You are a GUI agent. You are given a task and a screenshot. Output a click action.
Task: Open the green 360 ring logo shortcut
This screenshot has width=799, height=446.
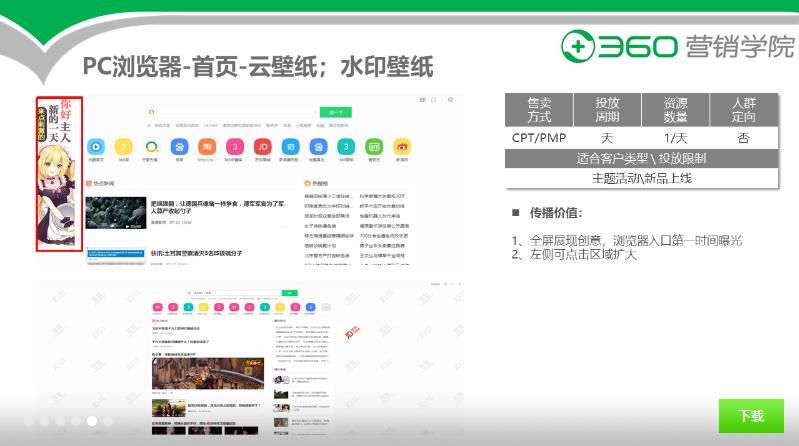(151, 147)
